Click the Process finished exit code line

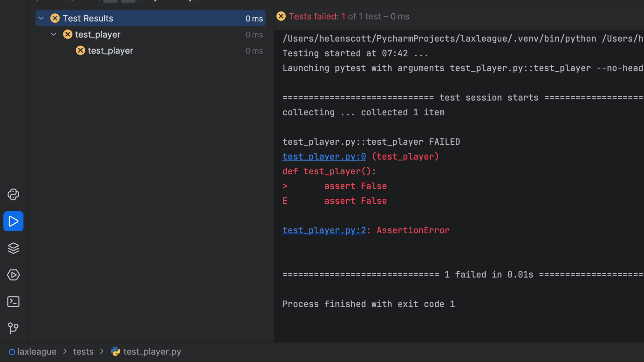[368, 304]
